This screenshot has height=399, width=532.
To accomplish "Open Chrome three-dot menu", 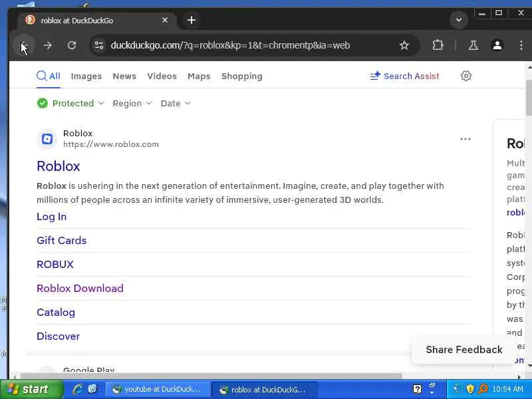I will coord(521,45).
